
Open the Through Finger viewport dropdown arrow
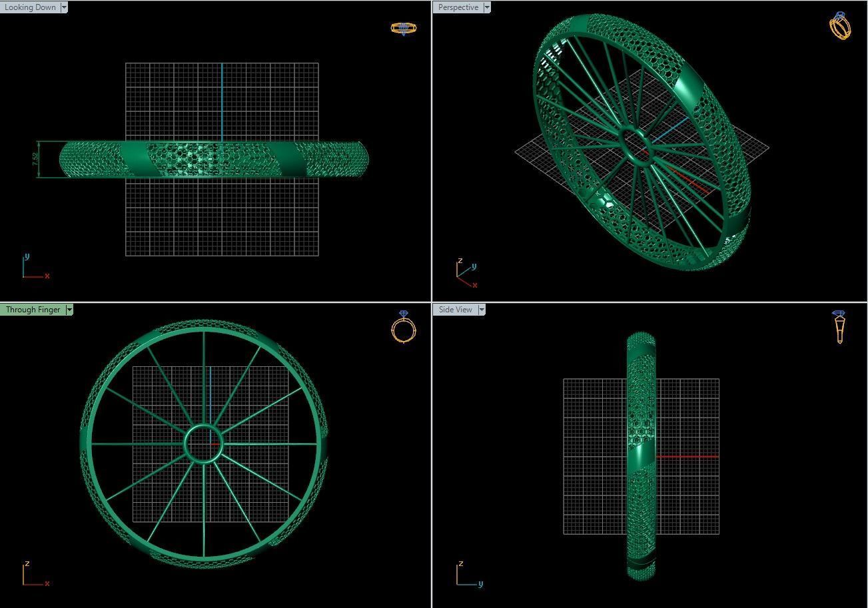(69, 310)
